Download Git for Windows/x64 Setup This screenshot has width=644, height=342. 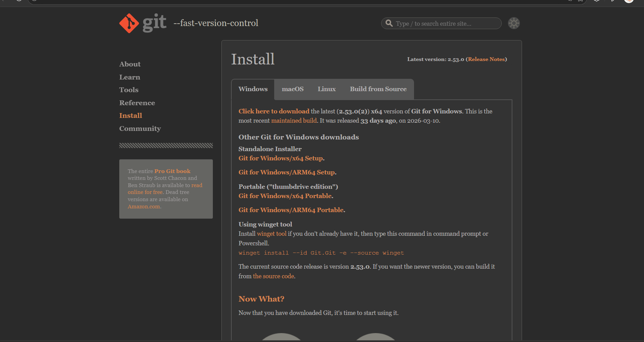[281, 158]
